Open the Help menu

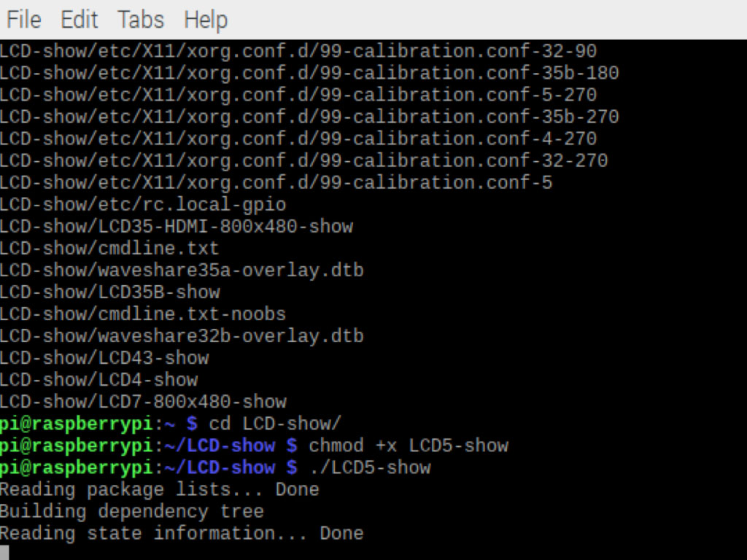tap(206, 20)
